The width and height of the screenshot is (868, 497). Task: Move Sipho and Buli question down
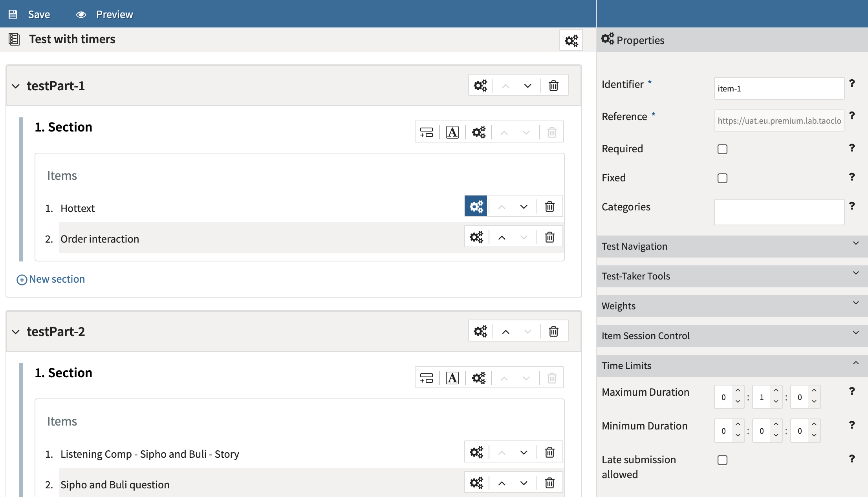(x=524, y=483)
